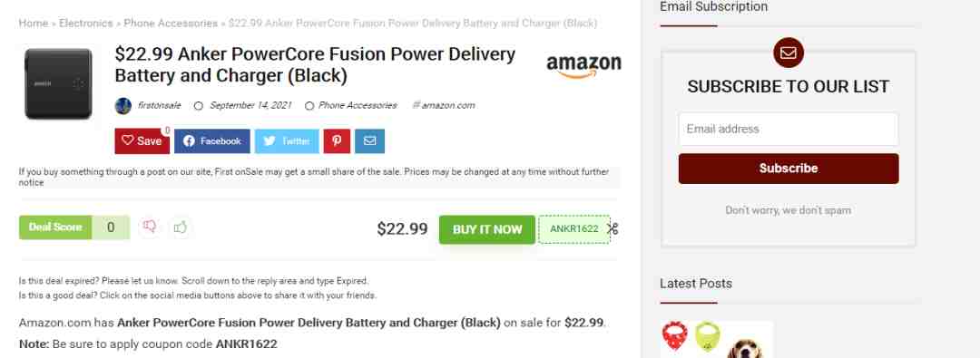
Task: Click the red envelope subscription icon
Action: click(789, 53)
